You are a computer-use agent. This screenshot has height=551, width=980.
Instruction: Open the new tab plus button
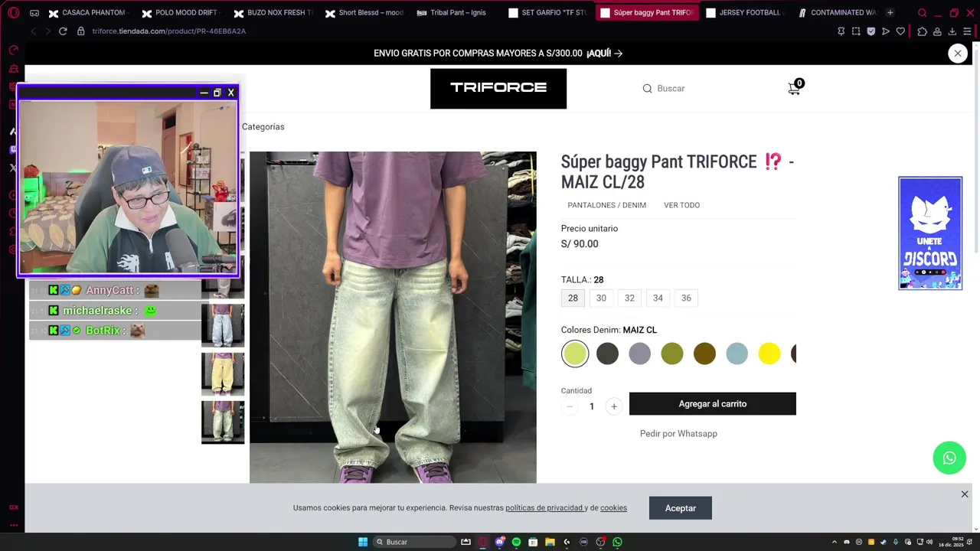coord(890,12)
